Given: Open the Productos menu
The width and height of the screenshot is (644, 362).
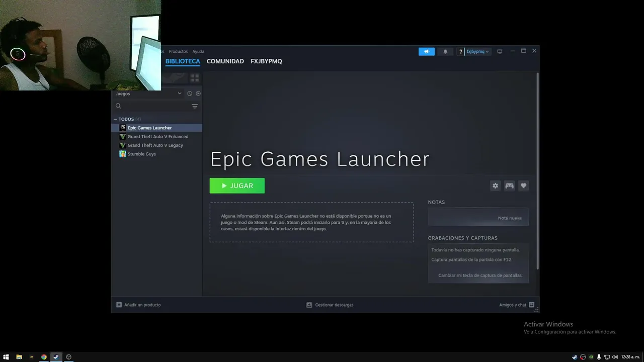Looking at the screenshot, I should (x=178, y=51).
